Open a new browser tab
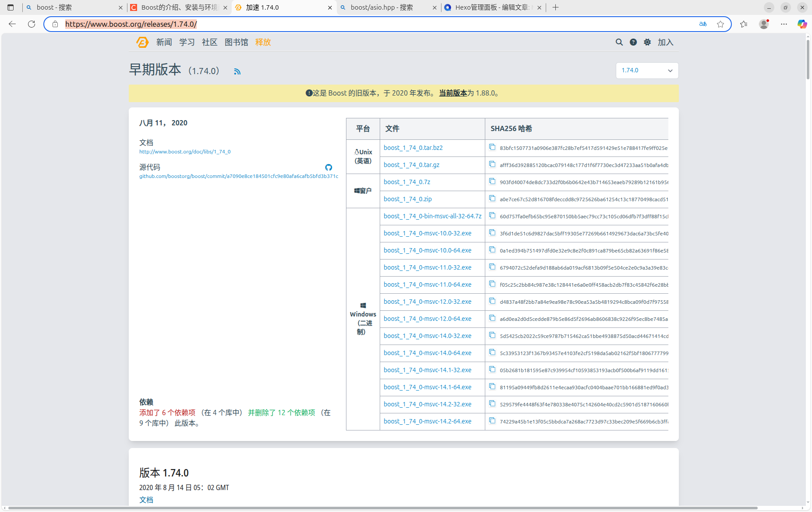The width and height of the screenshot is (812, 512). click(555, 7)
